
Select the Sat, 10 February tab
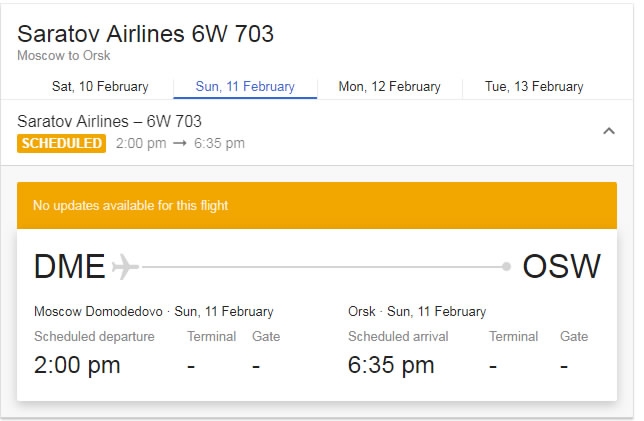(100, 87)
